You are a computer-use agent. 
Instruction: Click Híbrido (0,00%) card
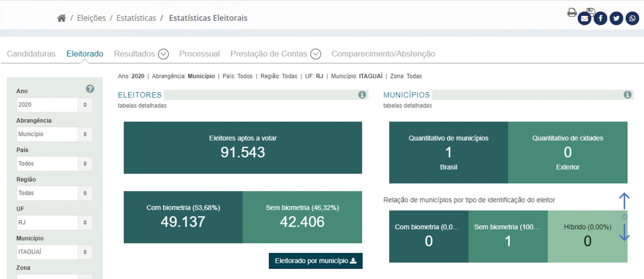pyautogui.click(x=588, y=236)
